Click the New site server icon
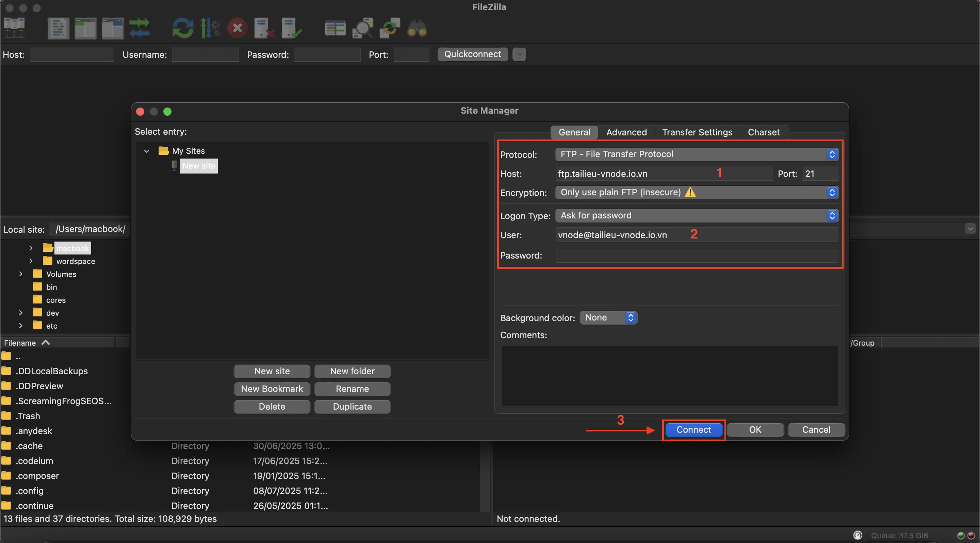This screenshot has height=543, width=980. pyautogui.click(x=174, y=166)
